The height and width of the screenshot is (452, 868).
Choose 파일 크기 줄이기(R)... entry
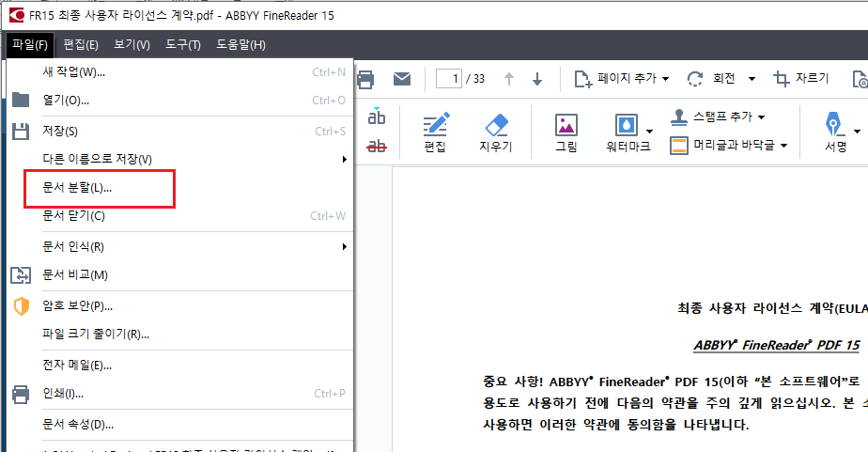[x=180, y=334]
